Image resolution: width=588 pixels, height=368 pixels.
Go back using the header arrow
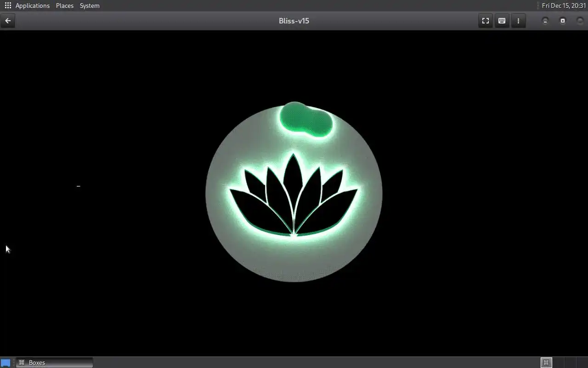(x=8, y=21)
